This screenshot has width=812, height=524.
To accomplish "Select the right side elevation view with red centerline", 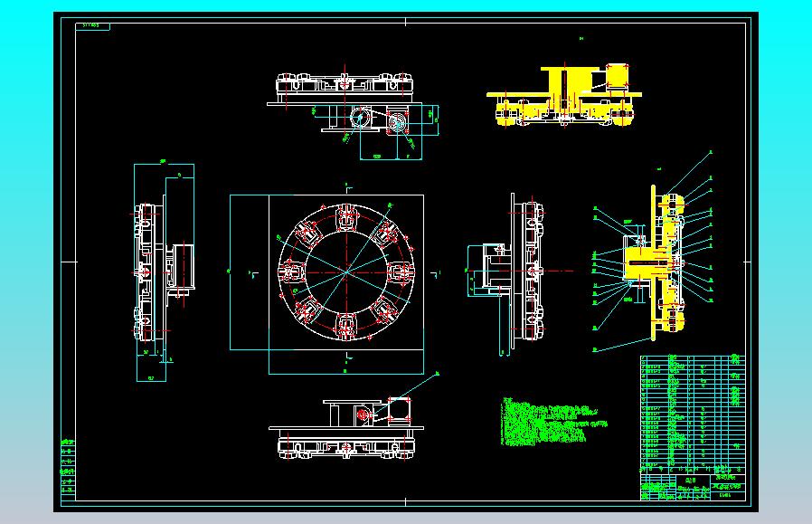I will (515, 272).
